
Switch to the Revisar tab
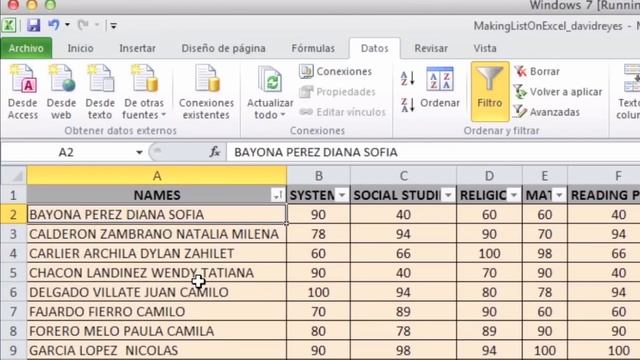click(x=431, y=48)
